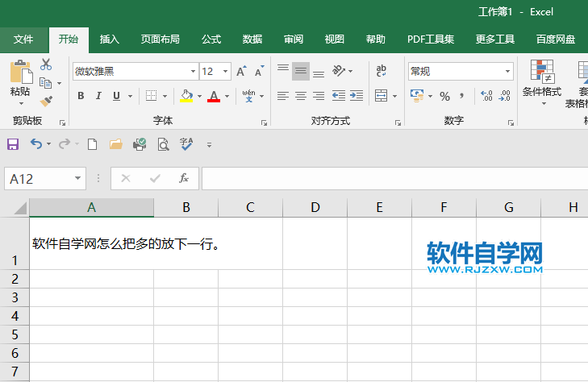Apply percent style

coord(444,96)
